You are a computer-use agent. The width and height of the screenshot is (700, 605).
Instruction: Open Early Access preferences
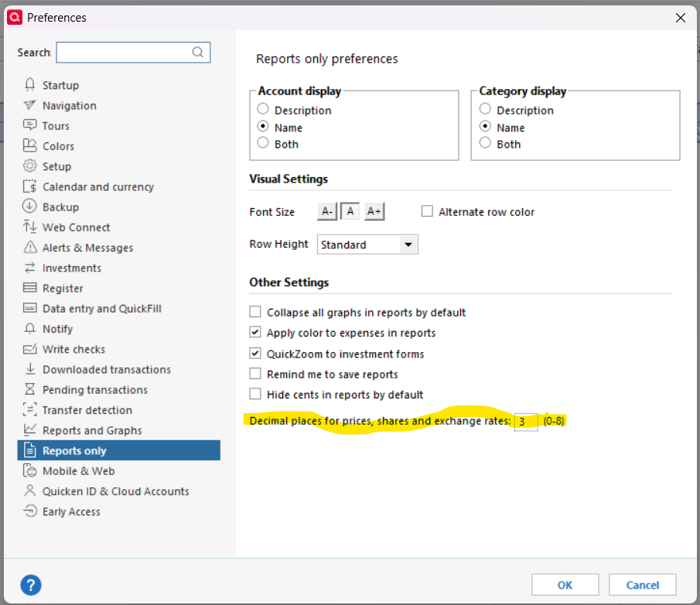point(71,511)
